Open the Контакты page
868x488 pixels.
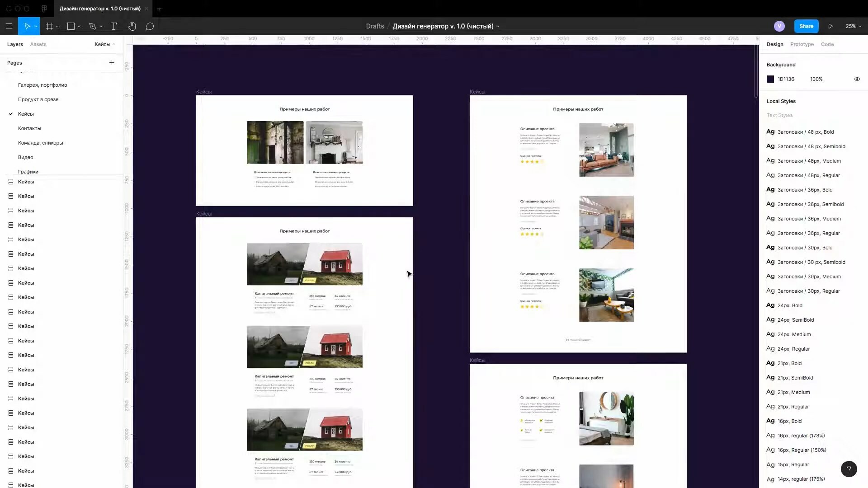click(x=29, y=128)
